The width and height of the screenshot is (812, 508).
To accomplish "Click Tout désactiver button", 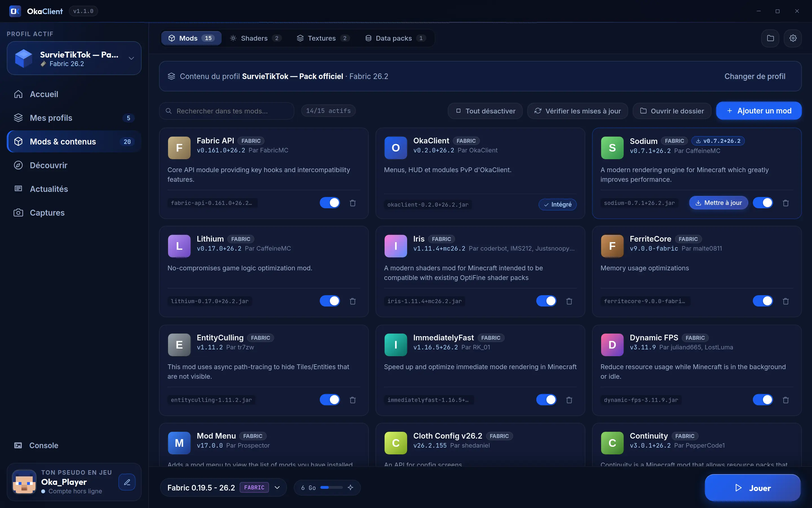I will 485,111.
